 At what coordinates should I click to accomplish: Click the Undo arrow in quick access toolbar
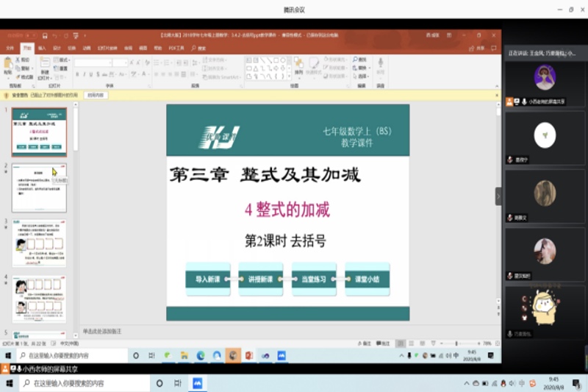pos(54,35)
